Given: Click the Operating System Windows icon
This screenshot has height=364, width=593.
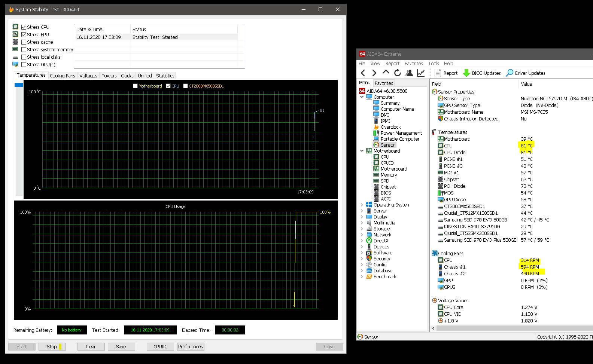Looking at the screenshot, I should pos(369,205).
